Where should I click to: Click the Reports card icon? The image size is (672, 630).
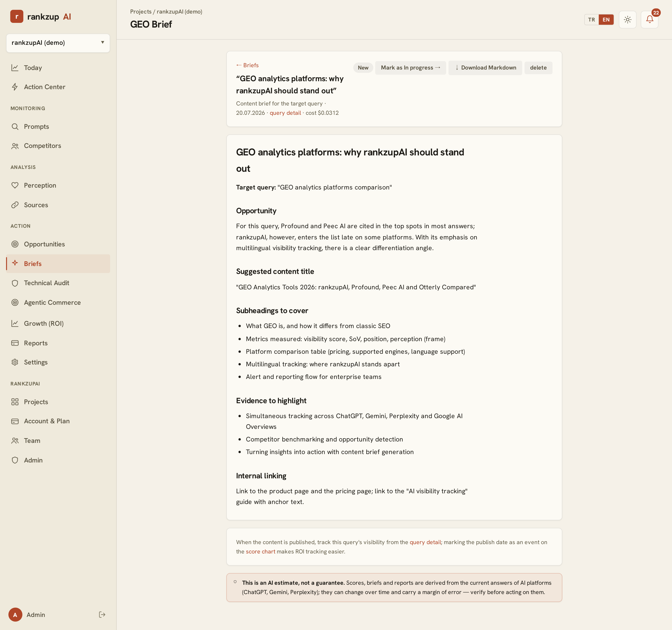(x=15, y=343)
